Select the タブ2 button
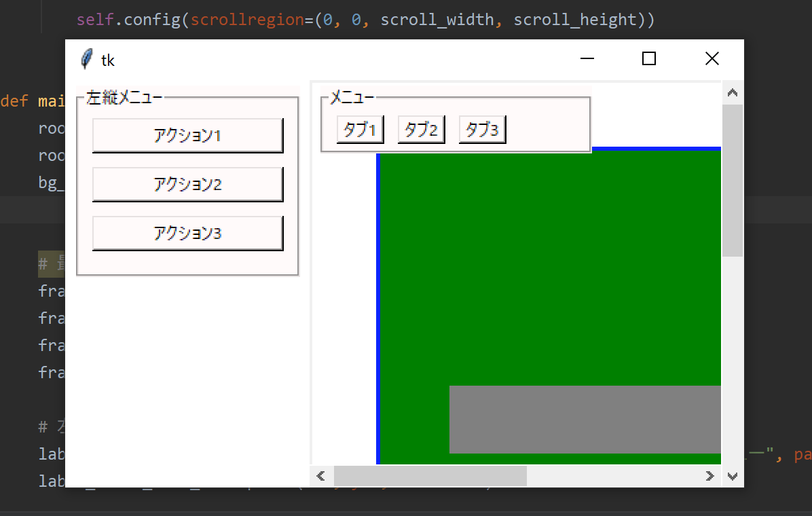The height and width of the screenshot is (516, 812). point(421,130)
